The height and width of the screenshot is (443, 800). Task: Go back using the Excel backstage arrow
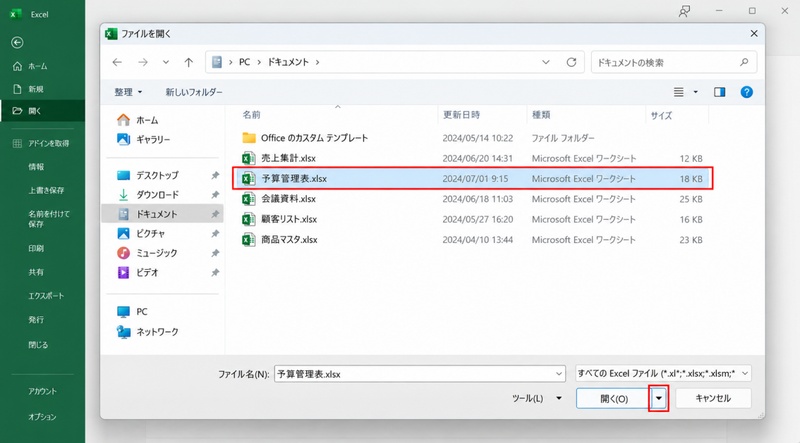[17, 42]
